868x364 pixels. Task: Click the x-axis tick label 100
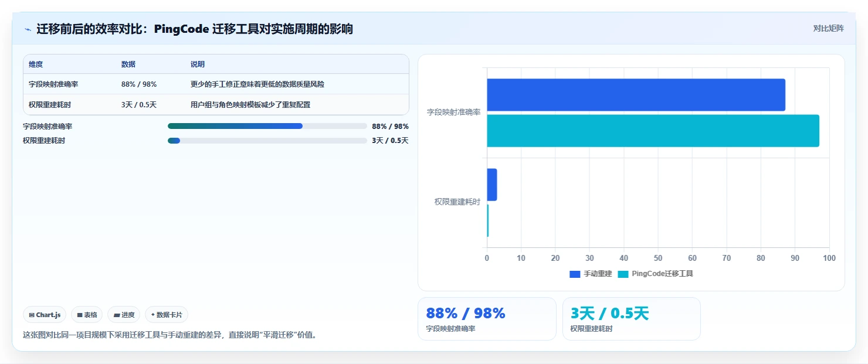(829, 258)
